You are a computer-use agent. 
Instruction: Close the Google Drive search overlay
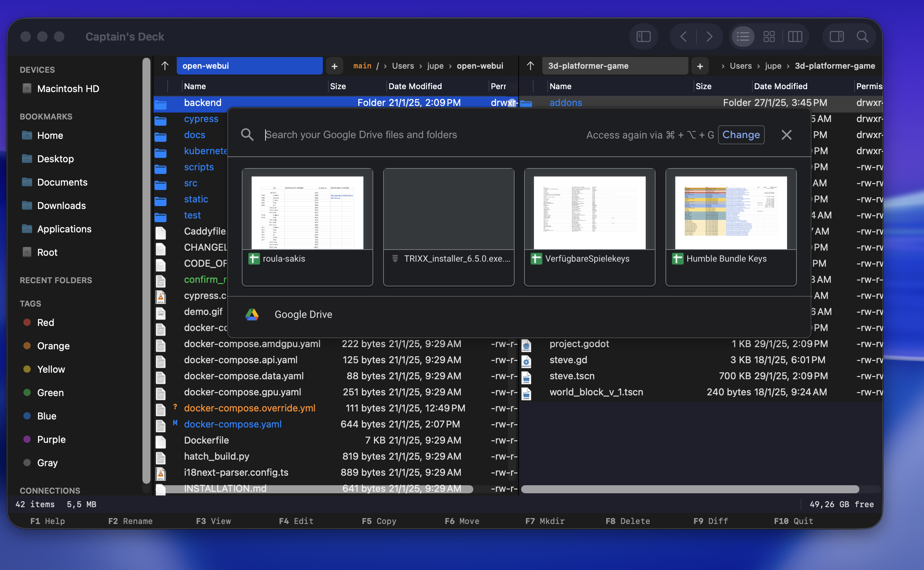pyautogui.click(x=786, y=134)
